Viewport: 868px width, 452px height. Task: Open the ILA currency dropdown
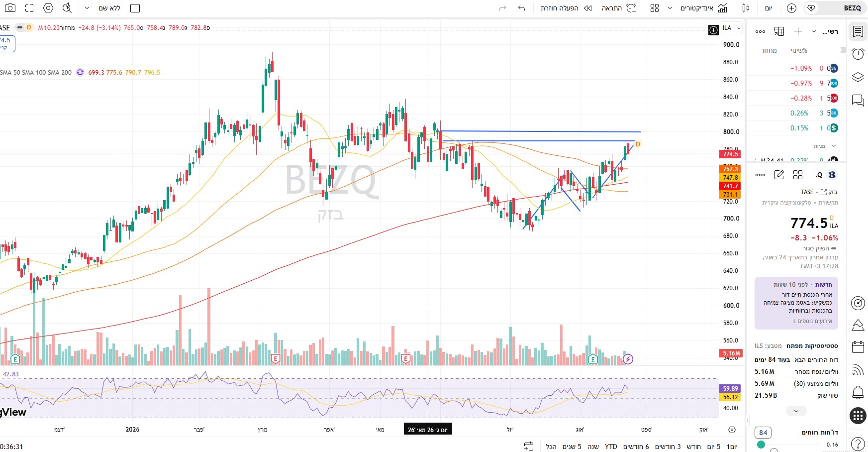[x=732, y=28]
